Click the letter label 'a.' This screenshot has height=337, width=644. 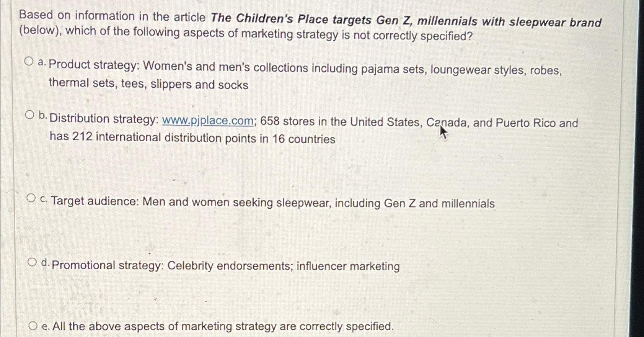point(42,62)
